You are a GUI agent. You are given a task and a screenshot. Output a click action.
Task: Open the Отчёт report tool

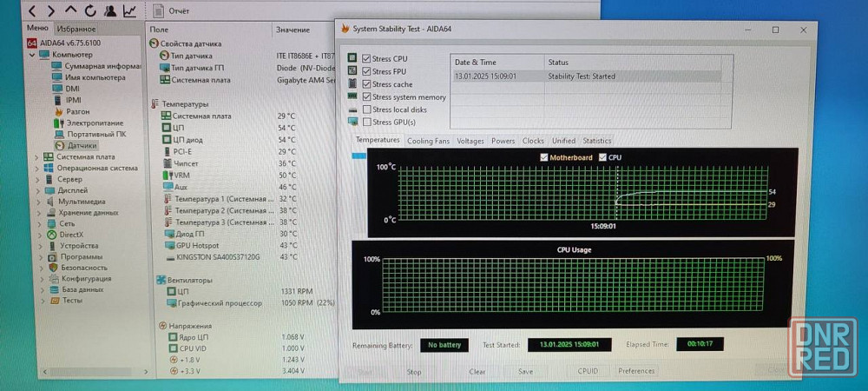pos(172,10)
